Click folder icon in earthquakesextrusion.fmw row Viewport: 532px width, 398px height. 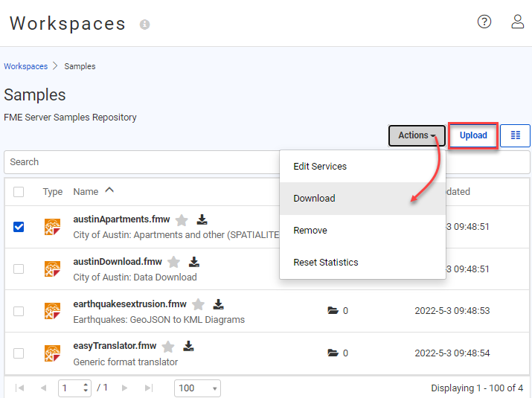pos(333,310)
